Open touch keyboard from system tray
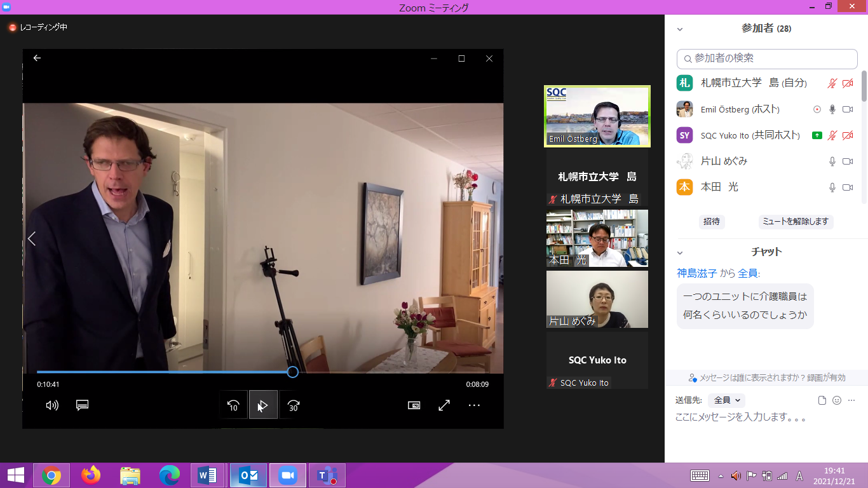 tap(700, 476)
